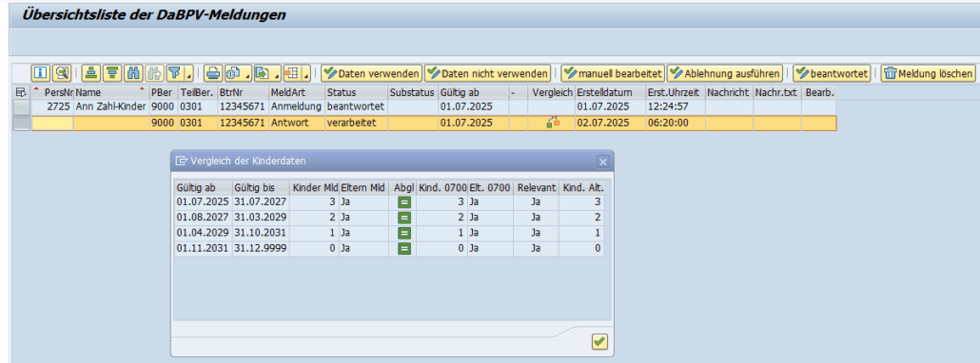
Task: Click equal icon in 01.08.2027 row
Action: (403, 218)
